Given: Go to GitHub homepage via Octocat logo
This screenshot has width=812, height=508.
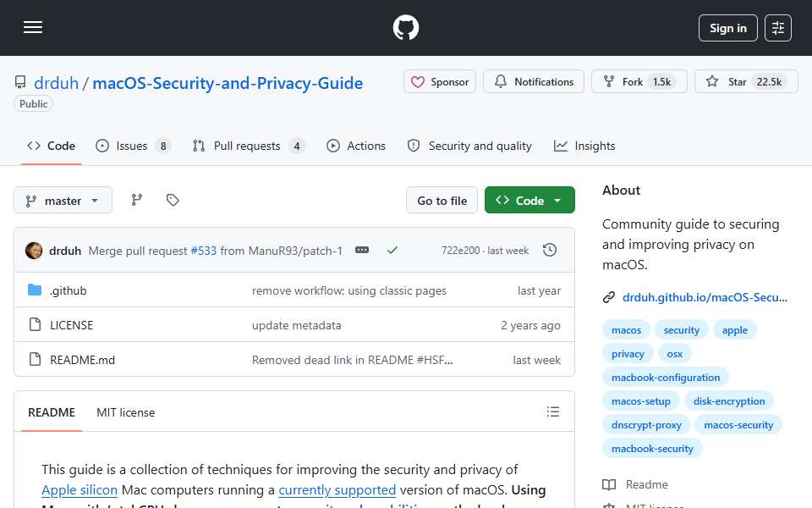Looking at the screenshot, I should [x=405, y=27].
